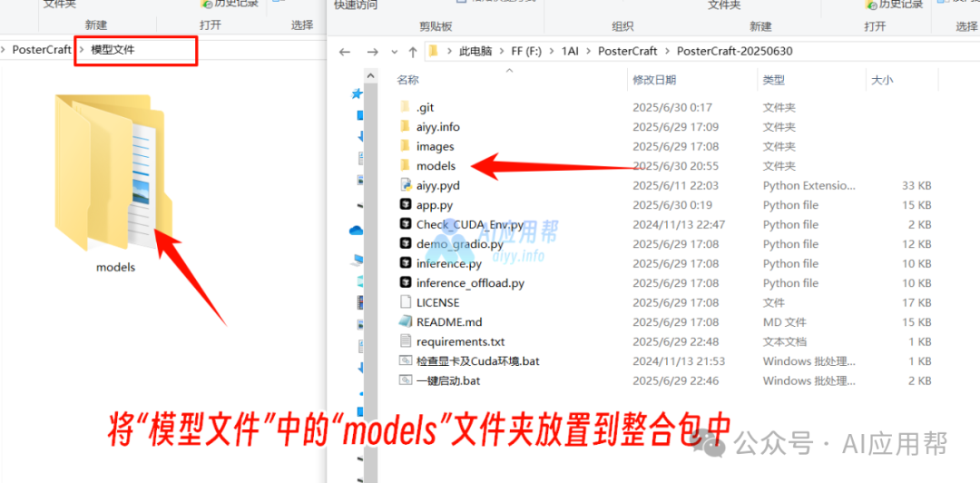Image resolution: width=980 pixels, height=483 pixels.
Task: Sort by the 名称 column header
Action: tap(408, 80)
